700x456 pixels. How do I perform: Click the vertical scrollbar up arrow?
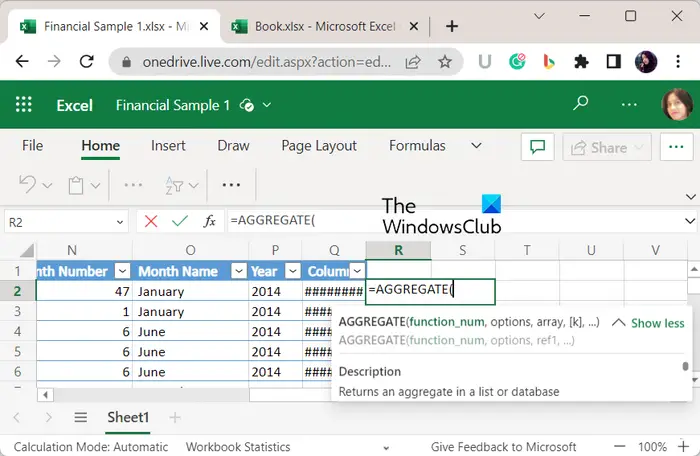(694, 269)
